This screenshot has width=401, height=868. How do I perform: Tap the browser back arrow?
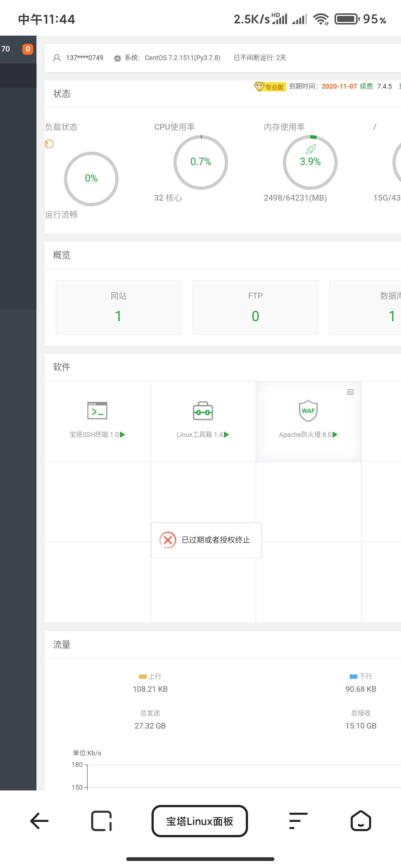[39, 821]
